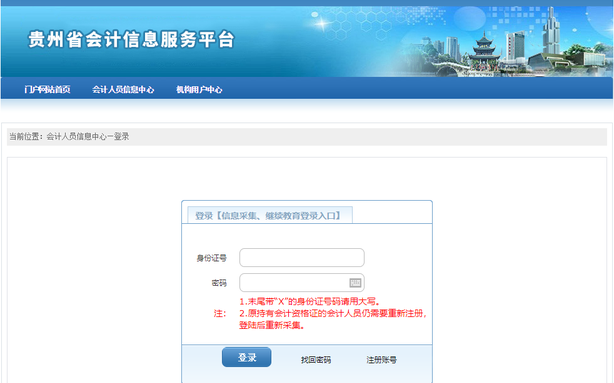Click the 密码 field label

219,283
